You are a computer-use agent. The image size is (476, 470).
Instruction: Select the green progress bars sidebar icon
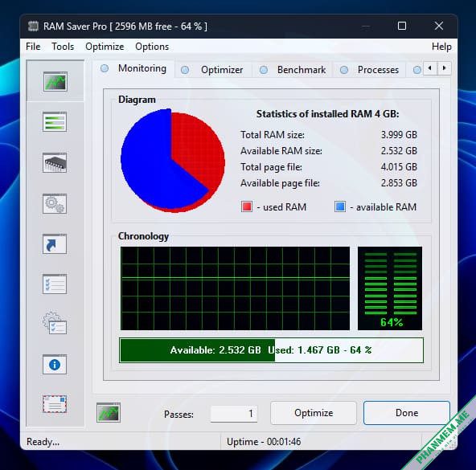click(x=55, y=121)
